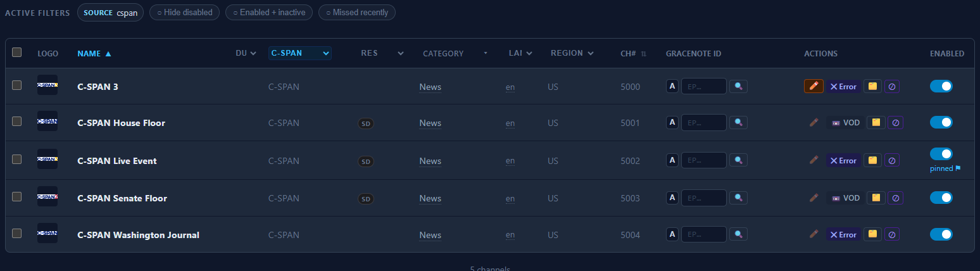The width and height of the screenshot is (980, 271).
Task: Click the Error status for C-SPAN Live Event
Action: (843, 160)
